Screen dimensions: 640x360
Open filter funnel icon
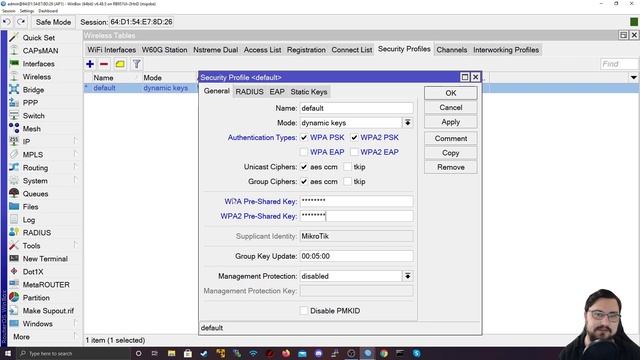[x=137, y=64]
